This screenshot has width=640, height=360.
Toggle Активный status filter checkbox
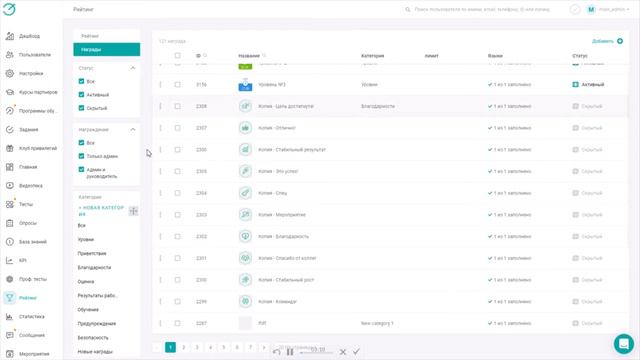(81, 95)
